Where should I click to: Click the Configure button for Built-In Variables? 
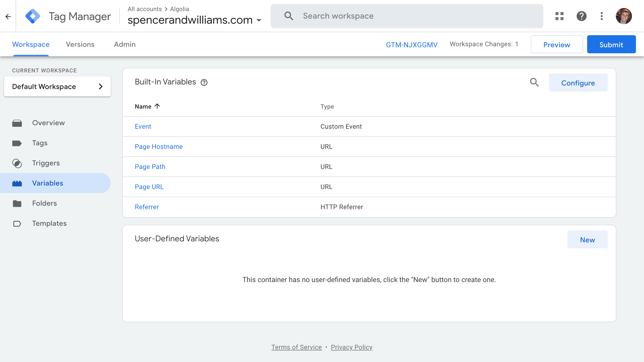coord(578,83)
